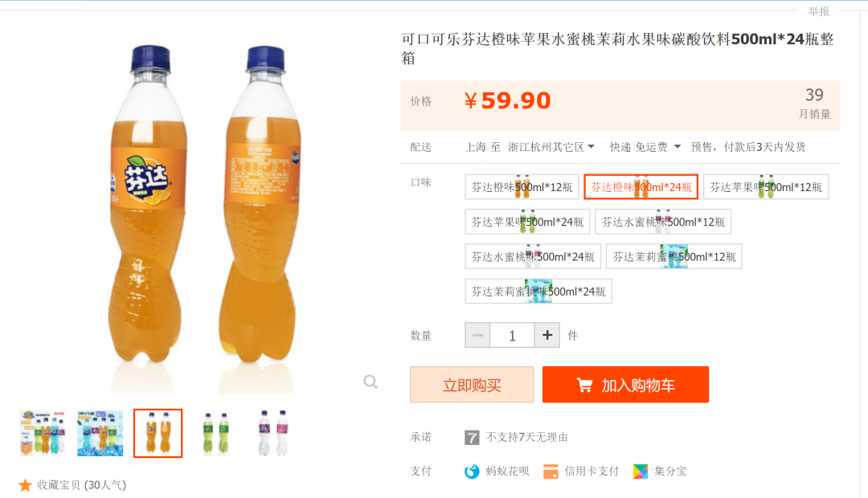Select flavor 芬达橙味500ml*12瓶
This screenshot has width=868, height=498.
(522, 187)
